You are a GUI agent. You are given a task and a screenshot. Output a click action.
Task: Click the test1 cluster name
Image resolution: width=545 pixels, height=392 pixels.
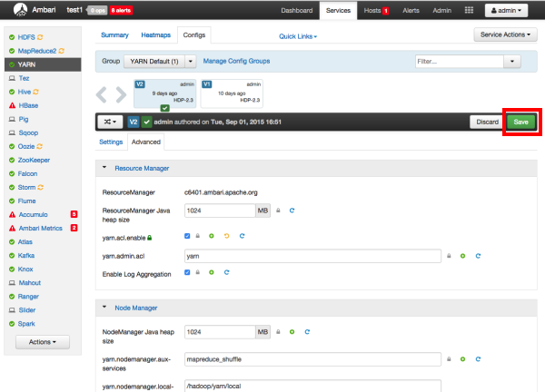click(x=74, y=10)
